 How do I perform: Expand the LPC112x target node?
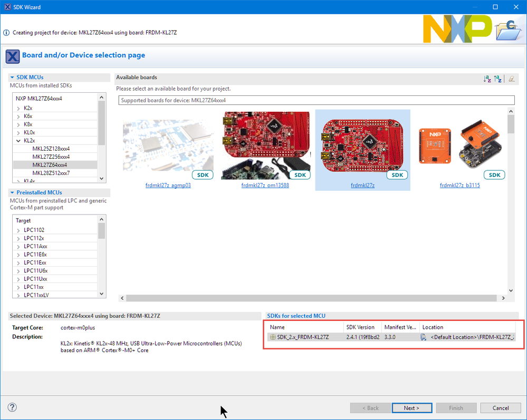pyautogui.click(x=18, y=238)
